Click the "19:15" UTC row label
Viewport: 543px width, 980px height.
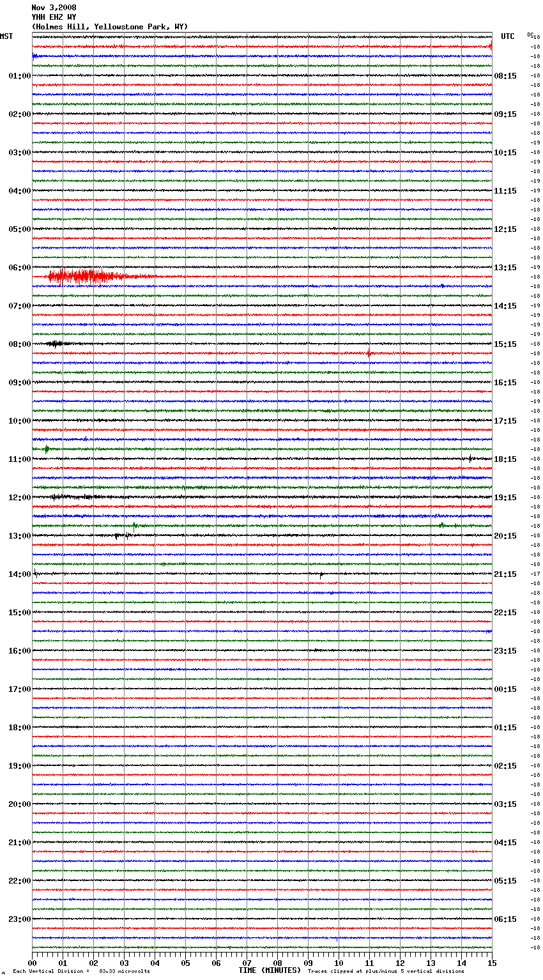[505, 498]
